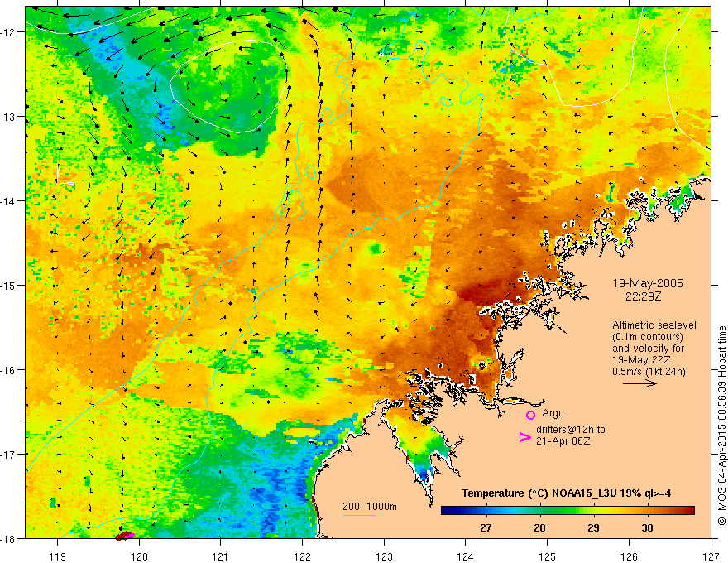Click the '(0.1m contours)' text
This screenshot has width=728, height=563.
point(648,337)
